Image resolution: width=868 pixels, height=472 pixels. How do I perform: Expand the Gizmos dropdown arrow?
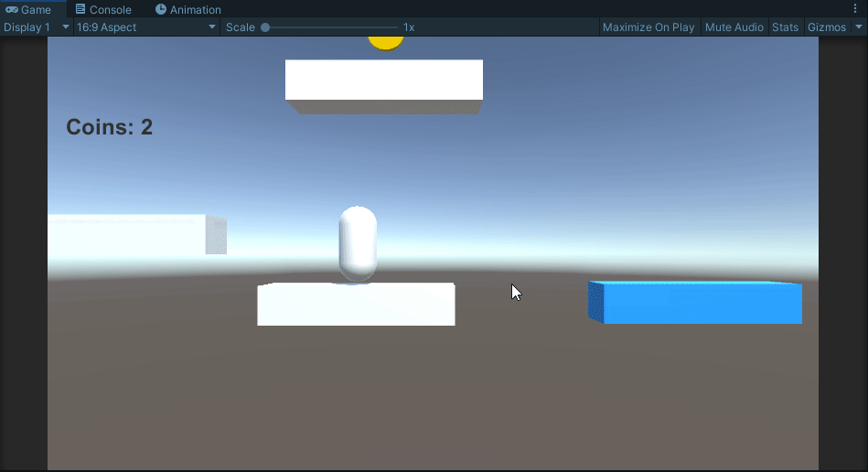(x=859, y=27)
